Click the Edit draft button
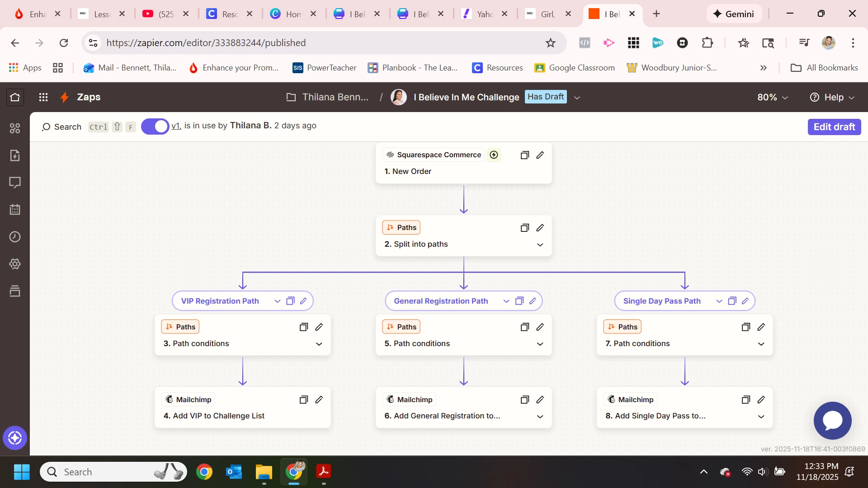This screenshot has height=488, width=868. point(834,127)
